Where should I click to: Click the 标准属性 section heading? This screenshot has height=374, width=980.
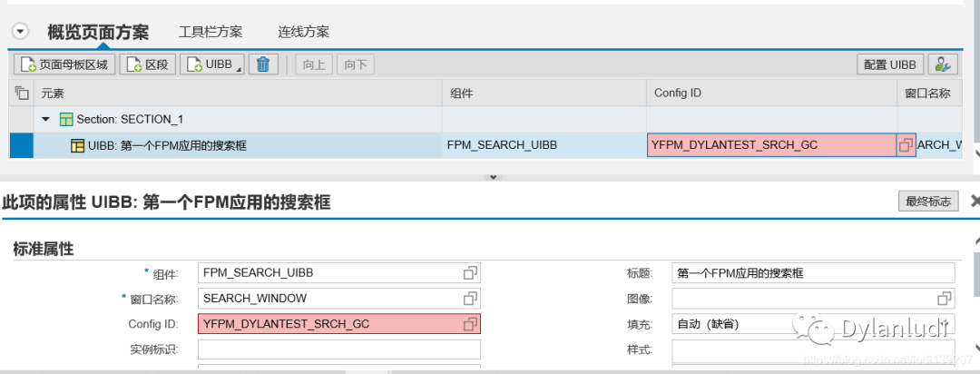coord(44,249)
